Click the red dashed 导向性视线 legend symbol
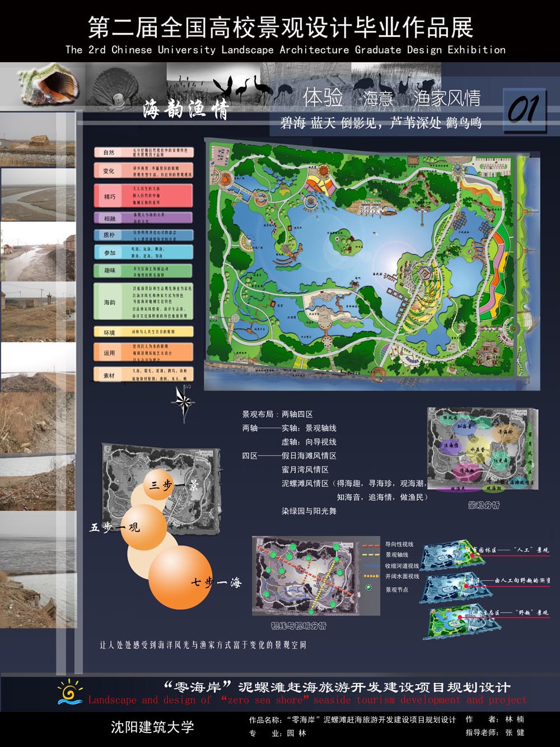Screen dimensions: 560x747 [371, 545]
